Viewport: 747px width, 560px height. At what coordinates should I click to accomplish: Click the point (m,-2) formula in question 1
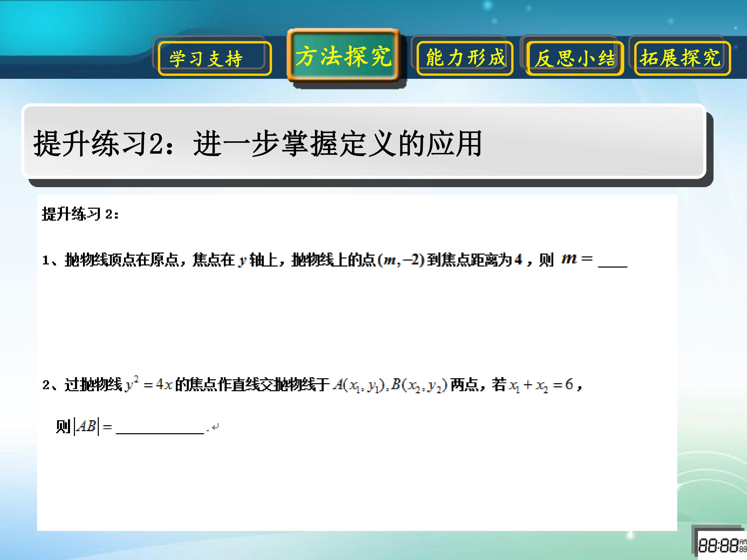(x=400, y=260)
